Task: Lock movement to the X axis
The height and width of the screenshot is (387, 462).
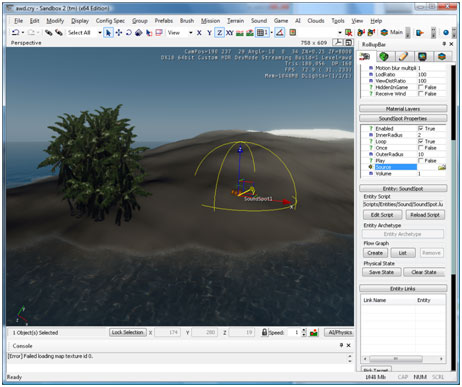Action: (x=199, y=33)
